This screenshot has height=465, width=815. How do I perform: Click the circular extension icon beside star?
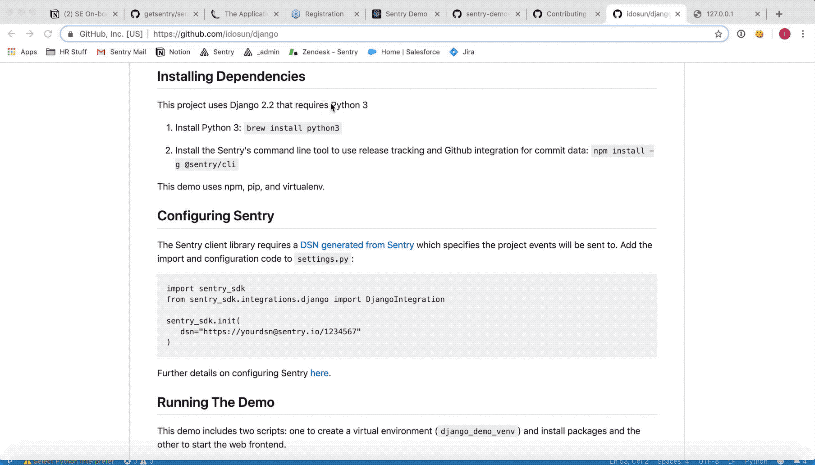741,34
